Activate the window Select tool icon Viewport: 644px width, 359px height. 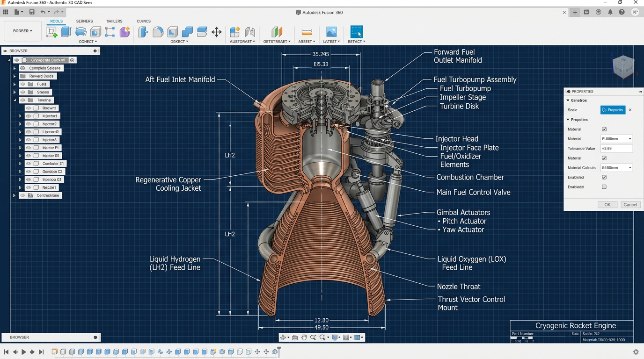click(x=357, y=32)
